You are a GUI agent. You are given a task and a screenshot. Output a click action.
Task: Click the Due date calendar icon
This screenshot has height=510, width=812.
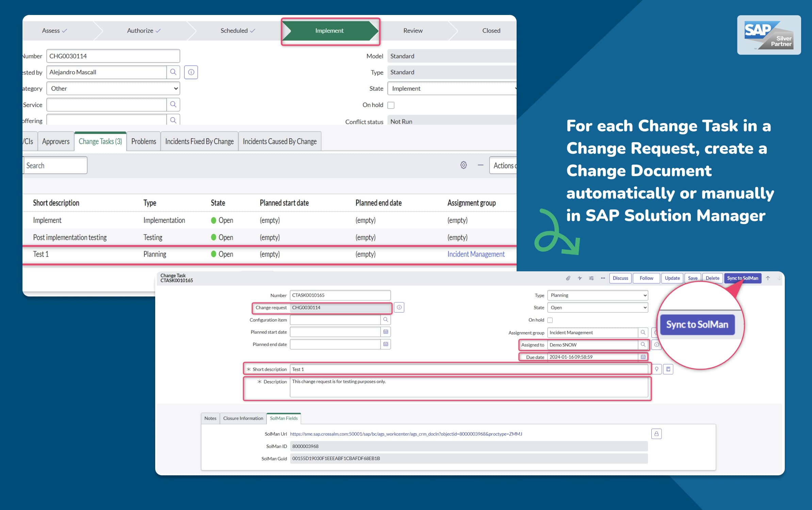[x=643, y=357]
